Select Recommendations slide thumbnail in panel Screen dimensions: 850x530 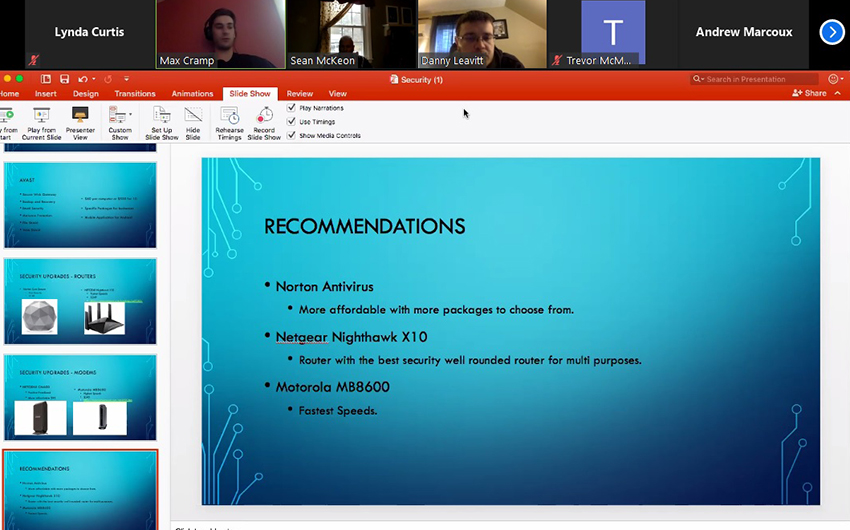[x=80, y=490]
